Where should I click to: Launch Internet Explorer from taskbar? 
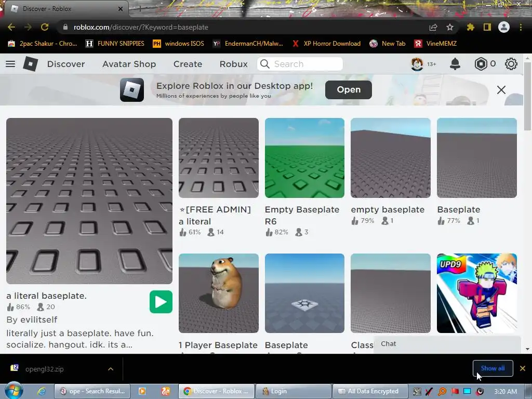tap(42, 391)
